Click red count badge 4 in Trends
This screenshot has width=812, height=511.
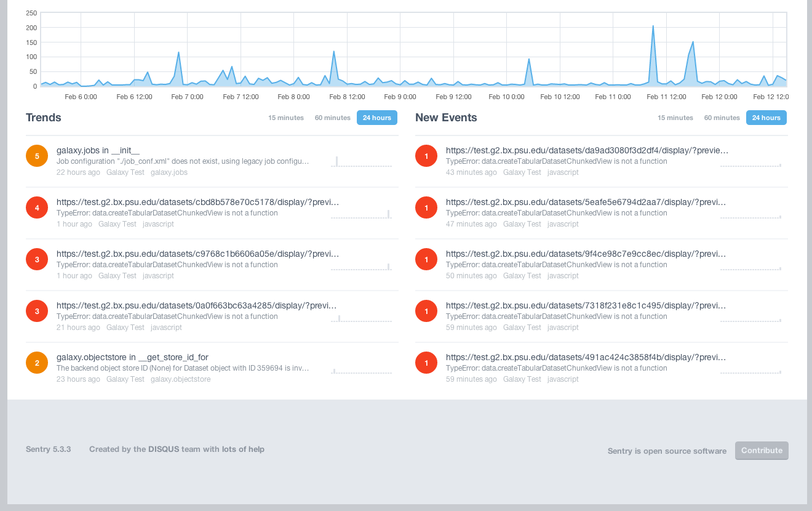tap(37, 207)
